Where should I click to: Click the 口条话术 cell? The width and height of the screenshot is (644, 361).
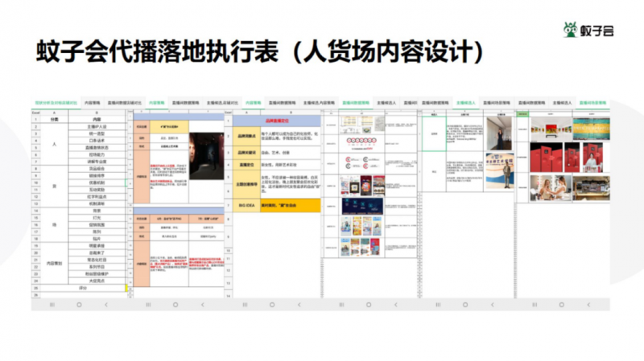pyautogui.click(x=97, y=141)
